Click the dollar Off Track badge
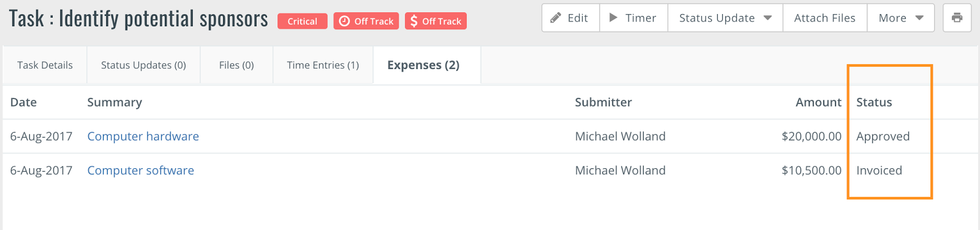The image size is (980, 230). click(x=435, y=21)
